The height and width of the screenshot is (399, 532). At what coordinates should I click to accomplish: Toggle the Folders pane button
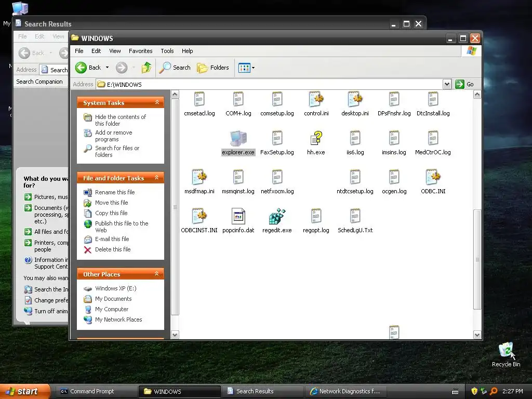click(x=213, y=68)
